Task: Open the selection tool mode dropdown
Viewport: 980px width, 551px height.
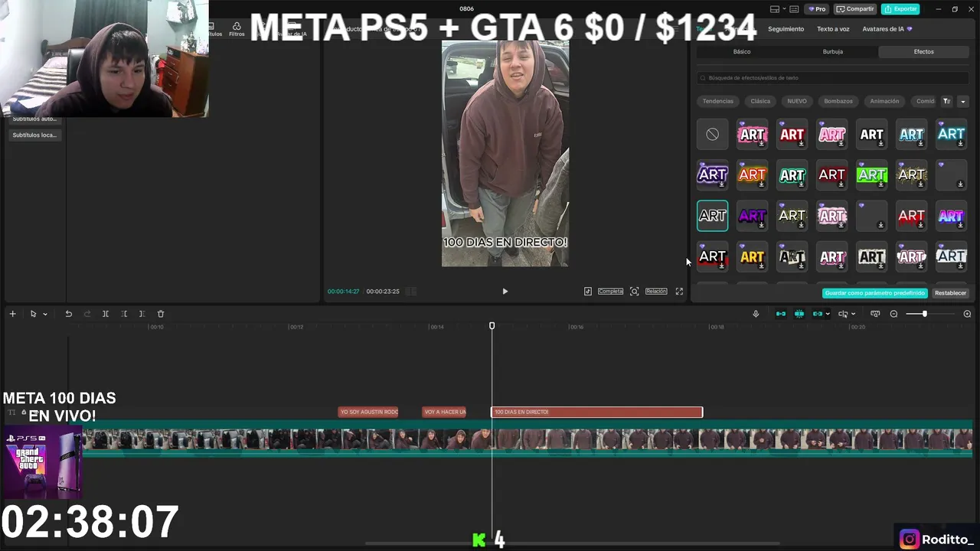Action: pos(45,314)
